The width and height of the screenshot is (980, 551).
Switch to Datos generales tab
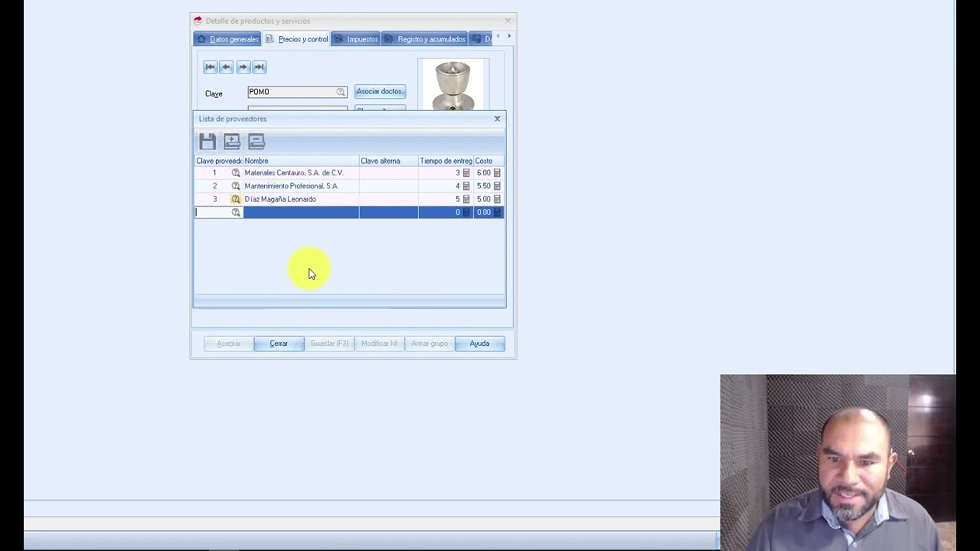pos(227,39)
